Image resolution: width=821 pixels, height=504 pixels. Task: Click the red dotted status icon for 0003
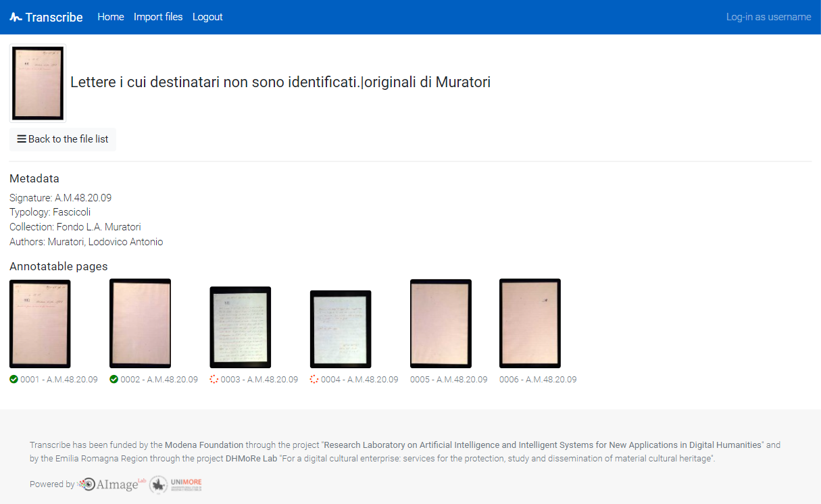pyautogui.click(x=214, y=380)
